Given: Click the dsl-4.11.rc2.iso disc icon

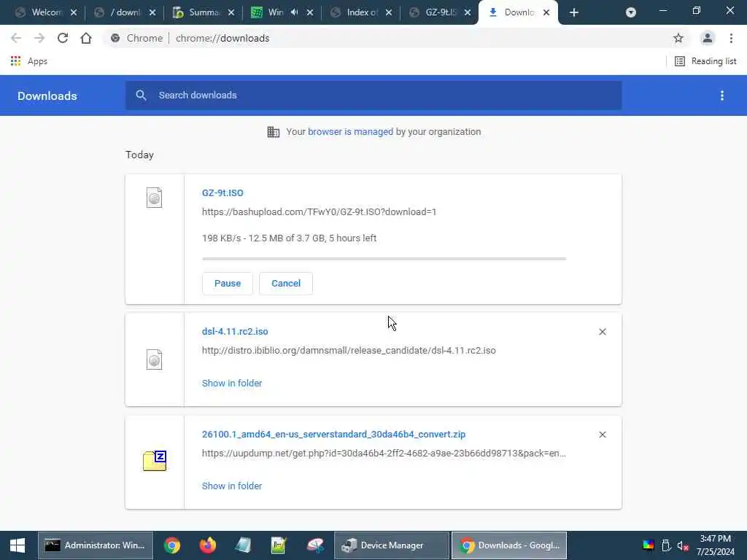Looking at the screenshot, I should tap(154, 359).
